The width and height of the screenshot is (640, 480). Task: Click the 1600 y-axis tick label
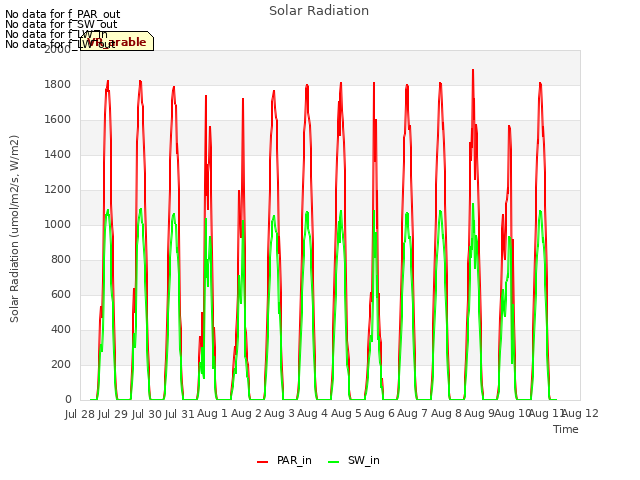click(58, 120)
